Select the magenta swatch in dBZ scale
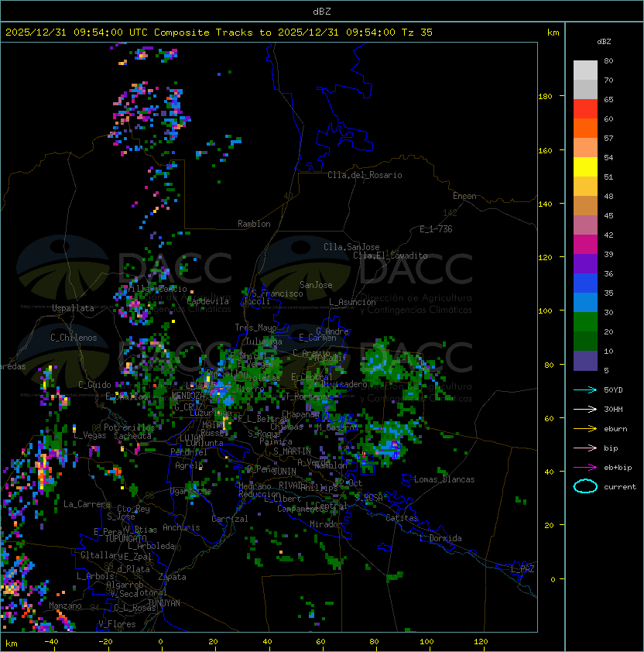The height and width of the screenshot is (652, 644). click(x=585, y=245)
